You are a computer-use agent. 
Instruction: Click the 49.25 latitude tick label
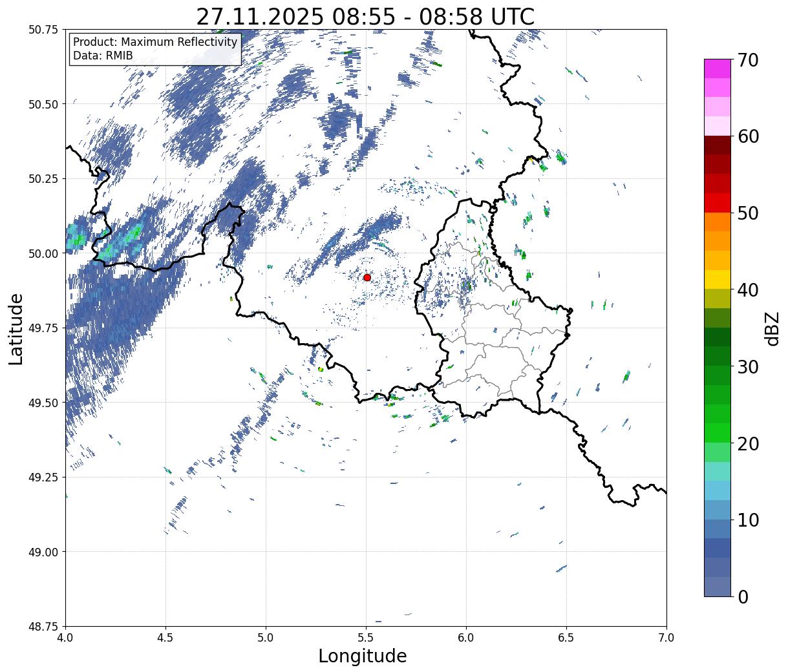[44, 477]
